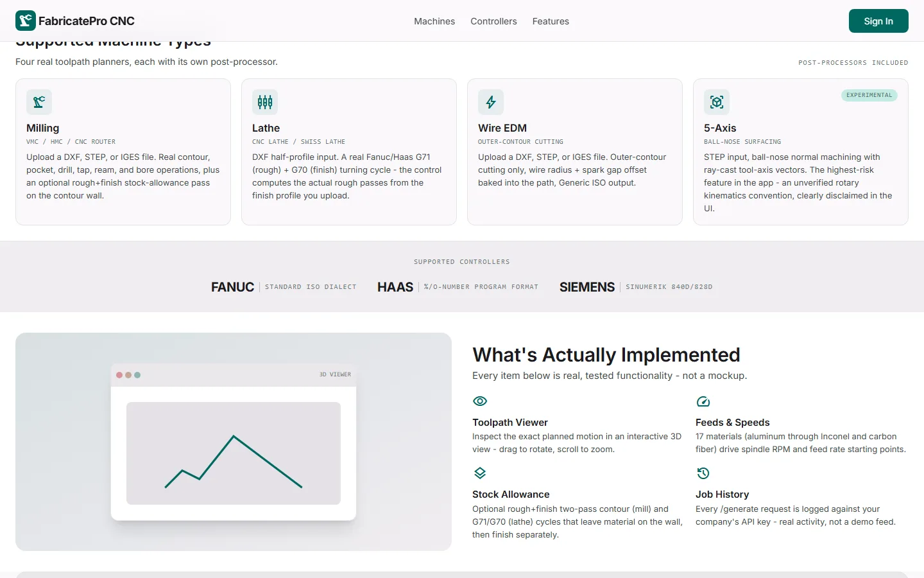Click the Lathe card icon
Screen dimensions: 924x578
tap(265, 102)
